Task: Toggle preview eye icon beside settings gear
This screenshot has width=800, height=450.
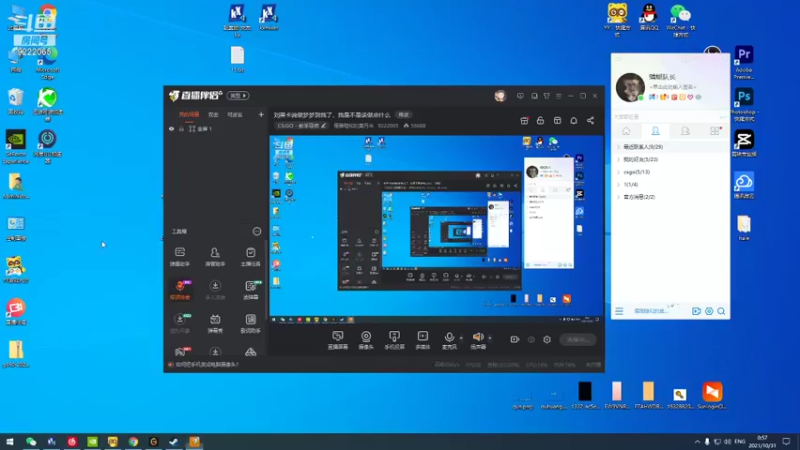Action: click(x=531, y=339)
